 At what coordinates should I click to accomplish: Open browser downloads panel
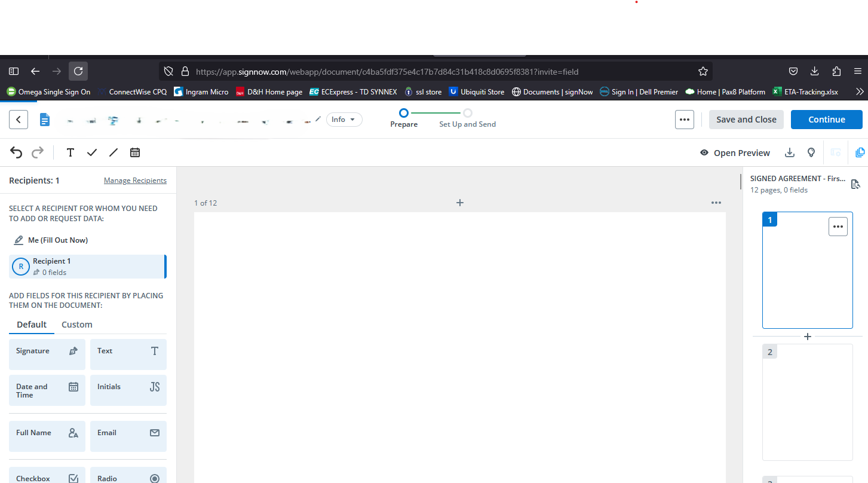(815, 71)
